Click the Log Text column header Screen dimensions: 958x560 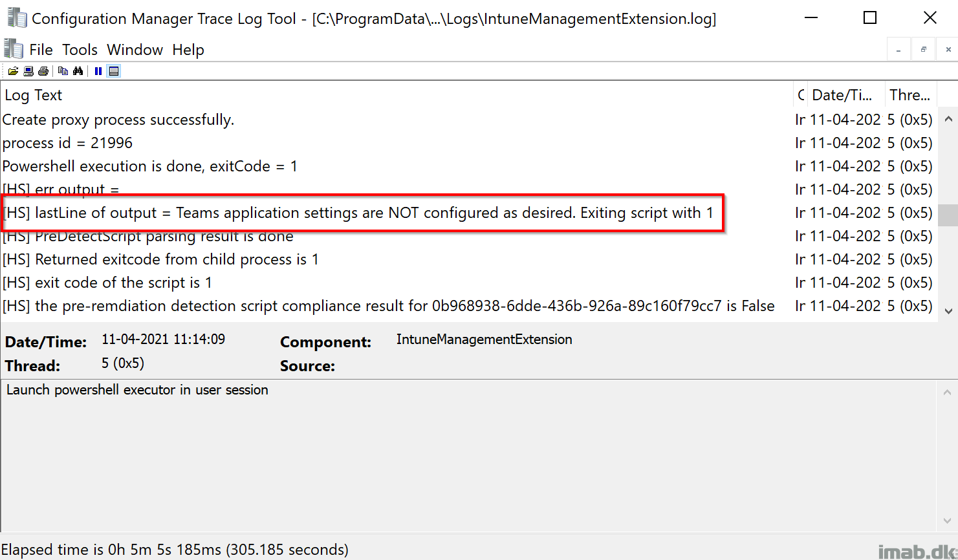click(x=397, y=95)
